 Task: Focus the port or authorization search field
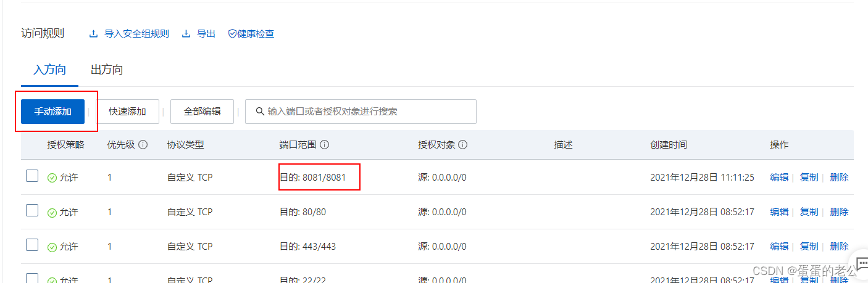coord(361,112)
